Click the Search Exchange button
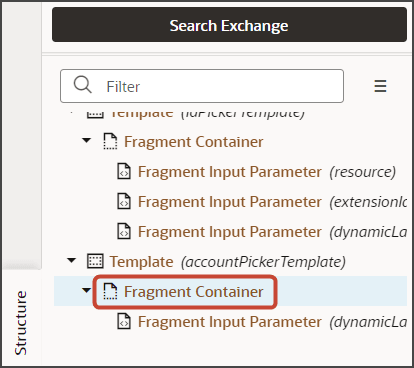Viewport: 414px width, 368px height. pyautogui.click(x=229, y=25)
